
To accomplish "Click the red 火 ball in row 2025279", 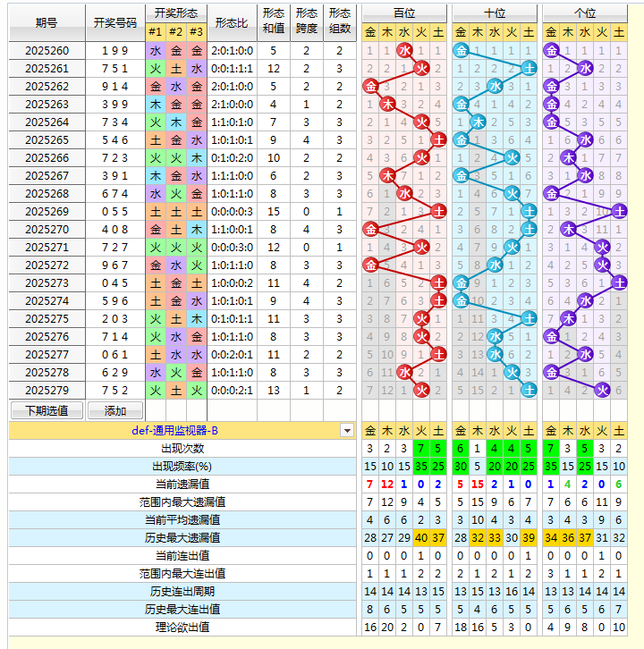I will click(421, 390).
